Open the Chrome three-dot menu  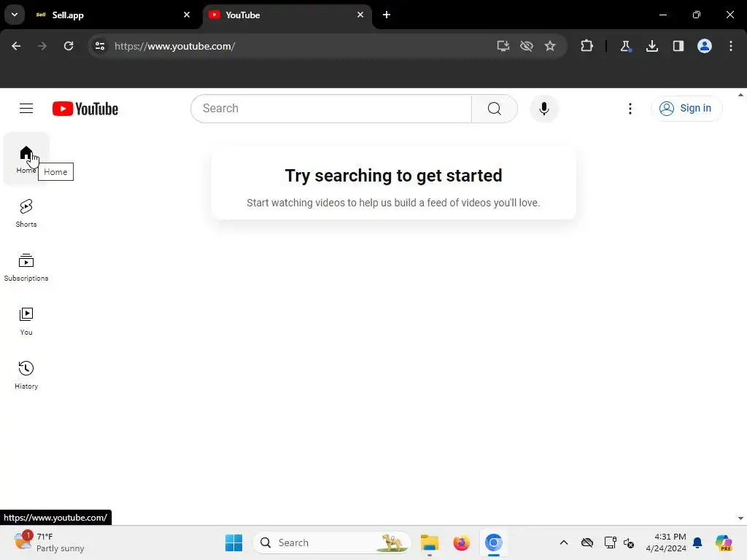pos(731,46)
